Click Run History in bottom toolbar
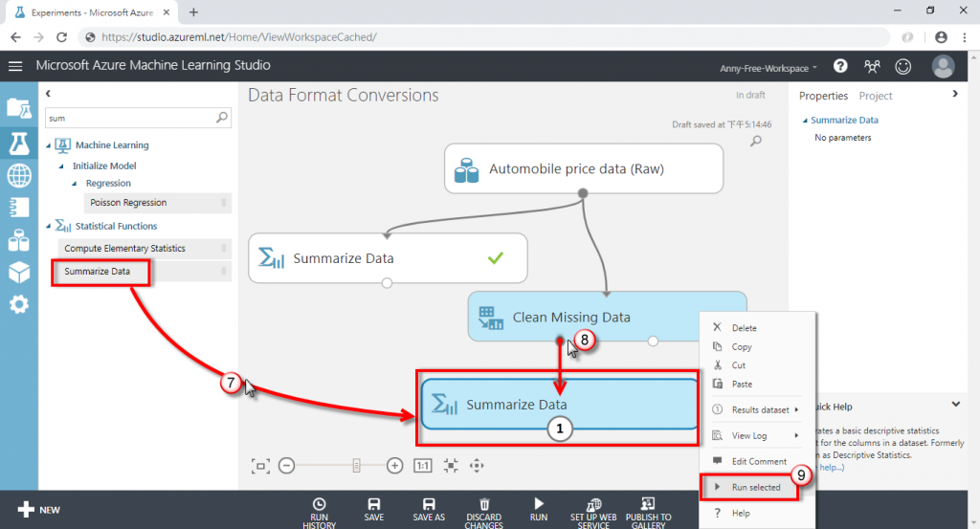Image resolution: width=980 pixels, height=529 pixels. [x=320, y=513]
